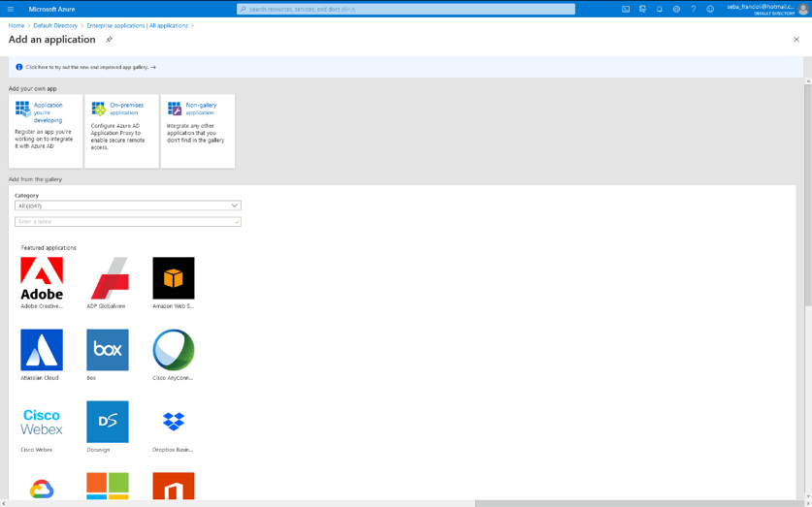Image resolution: width=812 pixels, height=507 pixels.
Task: Click the Atlassian Cloud app label
Action: pyautogui.click(x=40, y=378)
